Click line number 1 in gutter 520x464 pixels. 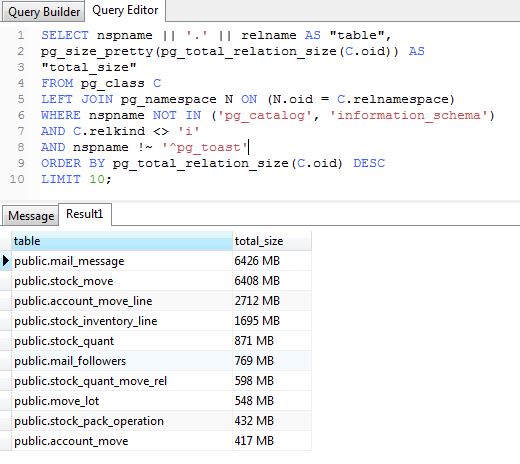point(21,35)
